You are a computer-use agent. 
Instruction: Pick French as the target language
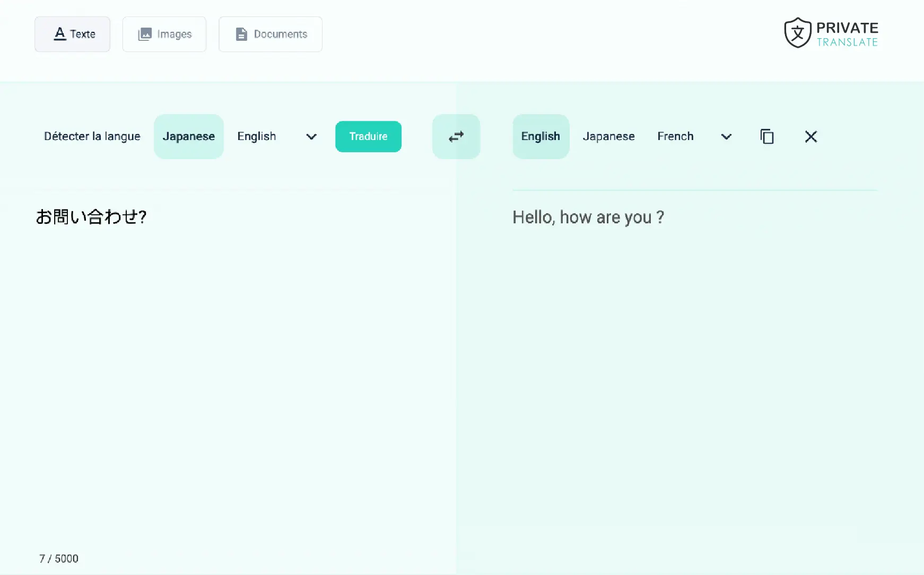tap(675, 136)
